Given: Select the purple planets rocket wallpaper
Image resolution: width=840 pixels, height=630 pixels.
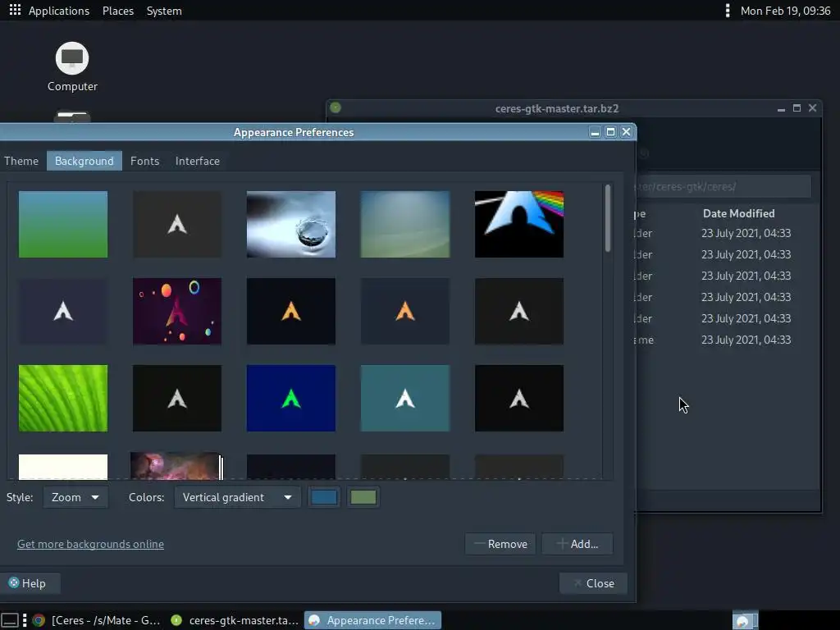Looking at the screenshot, I should (177, 311).
